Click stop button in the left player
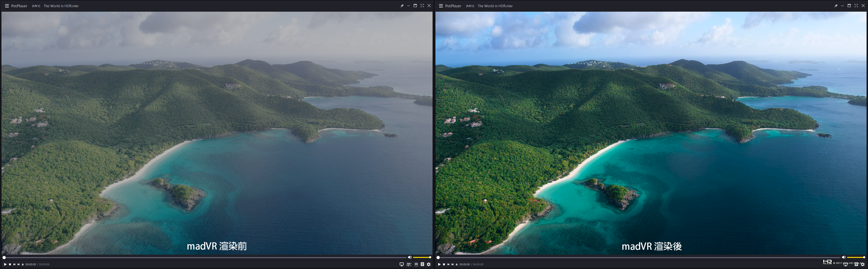Screen dimensions: 868x269 tap(10, 264)
